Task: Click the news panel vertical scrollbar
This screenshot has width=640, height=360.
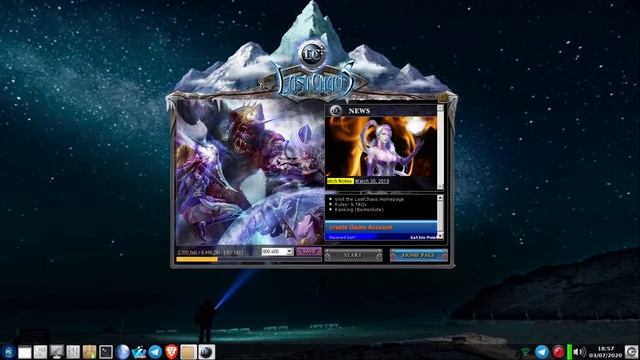Action: tap(440, 147)
